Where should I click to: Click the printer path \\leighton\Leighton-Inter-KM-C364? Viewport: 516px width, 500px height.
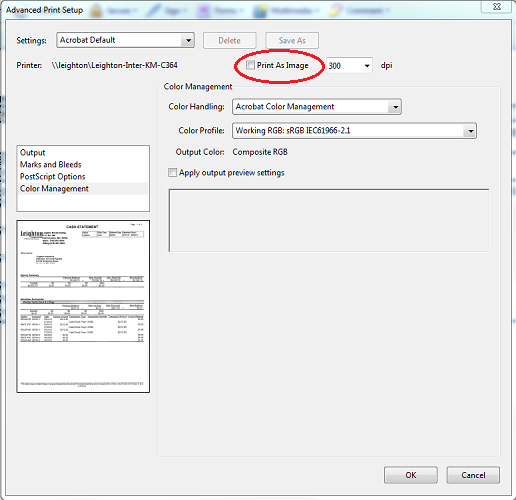point(114,65)
